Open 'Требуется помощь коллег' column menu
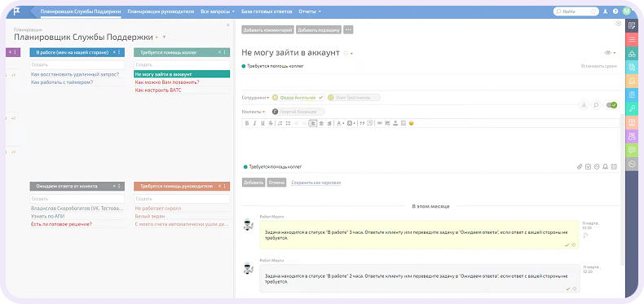Viewport: 644px width, 304px height. coord(225,52)
